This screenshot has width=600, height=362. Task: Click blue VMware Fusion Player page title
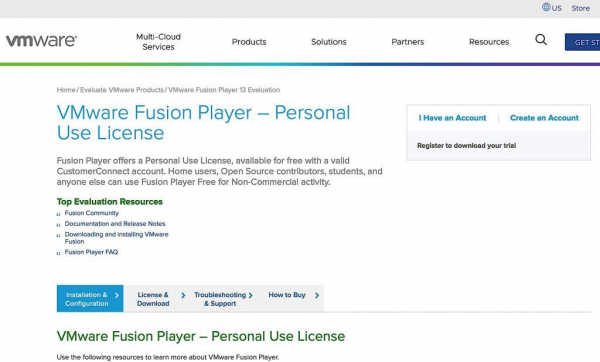(x=203, y=122)
